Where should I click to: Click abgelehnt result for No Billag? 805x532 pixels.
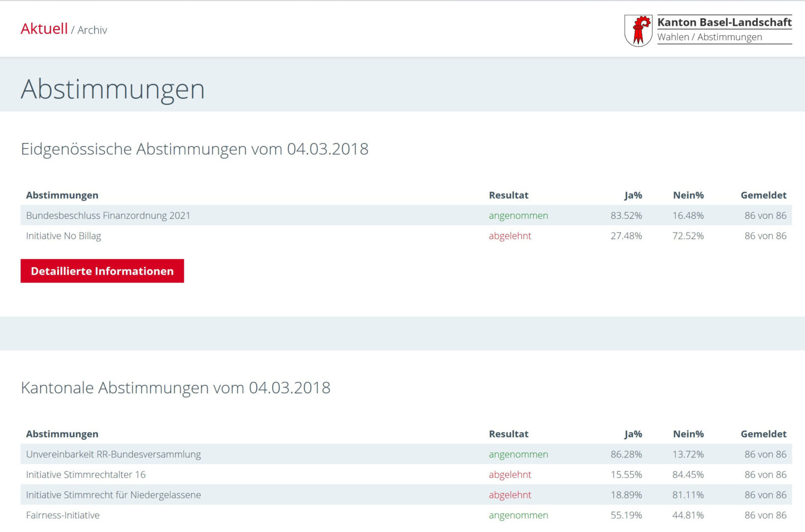510,236
